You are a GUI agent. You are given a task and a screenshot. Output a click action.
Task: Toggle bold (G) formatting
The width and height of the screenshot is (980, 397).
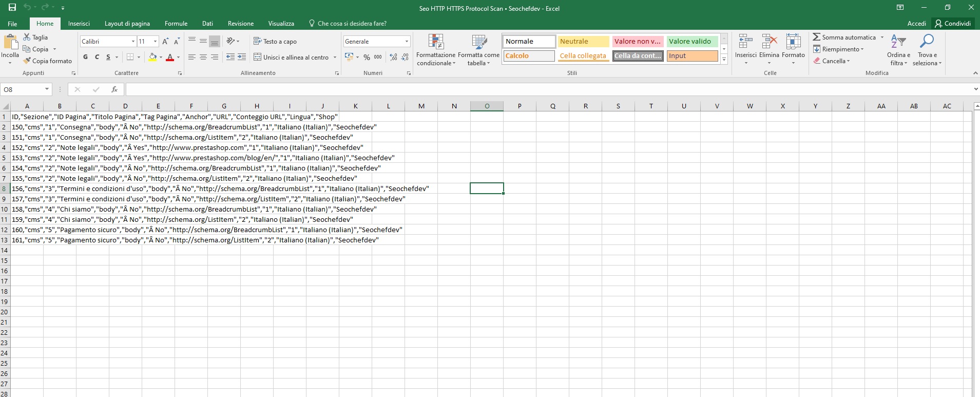pos(85,57)
